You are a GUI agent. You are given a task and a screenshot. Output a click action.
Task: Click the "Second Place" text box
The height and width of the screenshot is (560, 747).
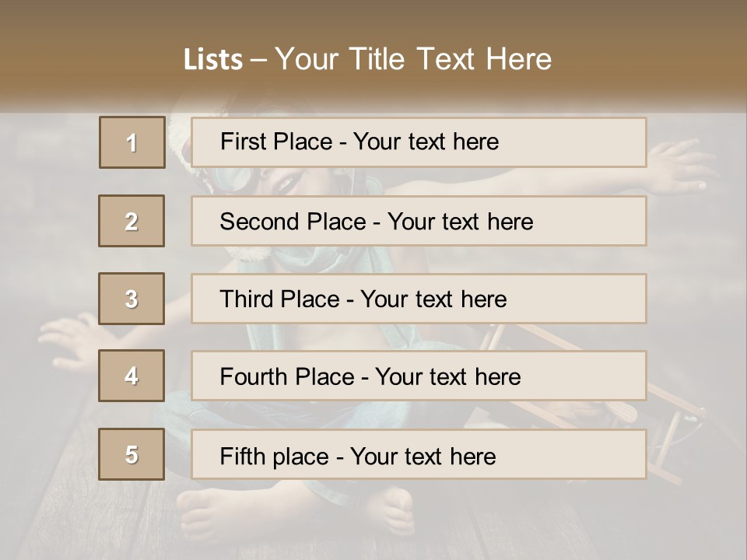point(419,221)
